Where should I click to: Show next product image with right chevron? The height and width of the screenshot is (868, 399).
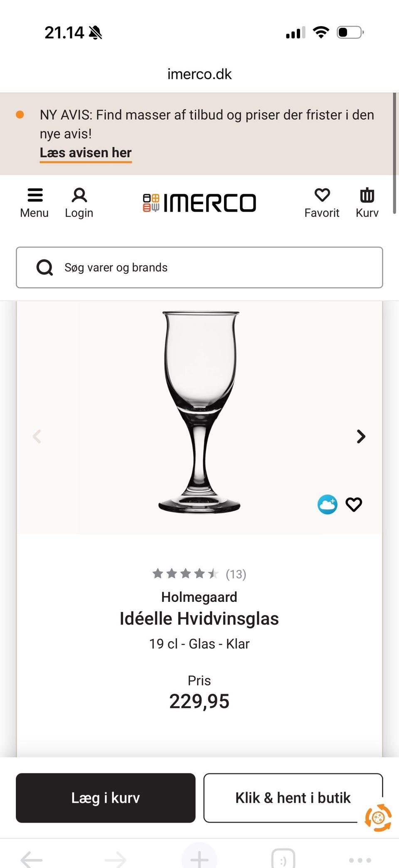tap(360, 436)
